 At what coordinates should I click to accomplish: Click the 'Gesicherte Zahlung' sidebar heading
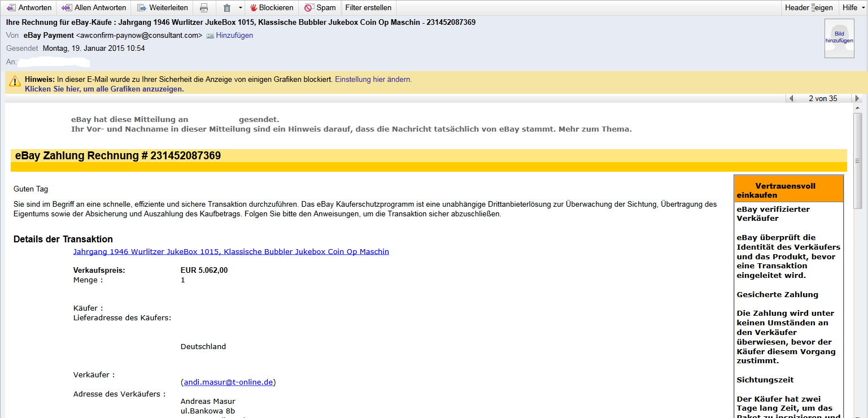click(777, 294)
